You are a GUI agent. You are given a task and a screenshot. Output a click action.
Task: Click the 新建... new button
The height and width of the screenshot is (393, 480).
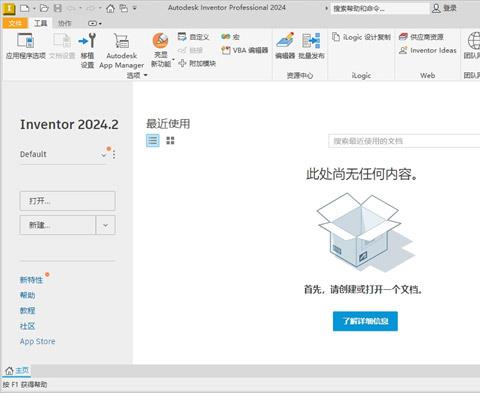(x=58, y=225)
